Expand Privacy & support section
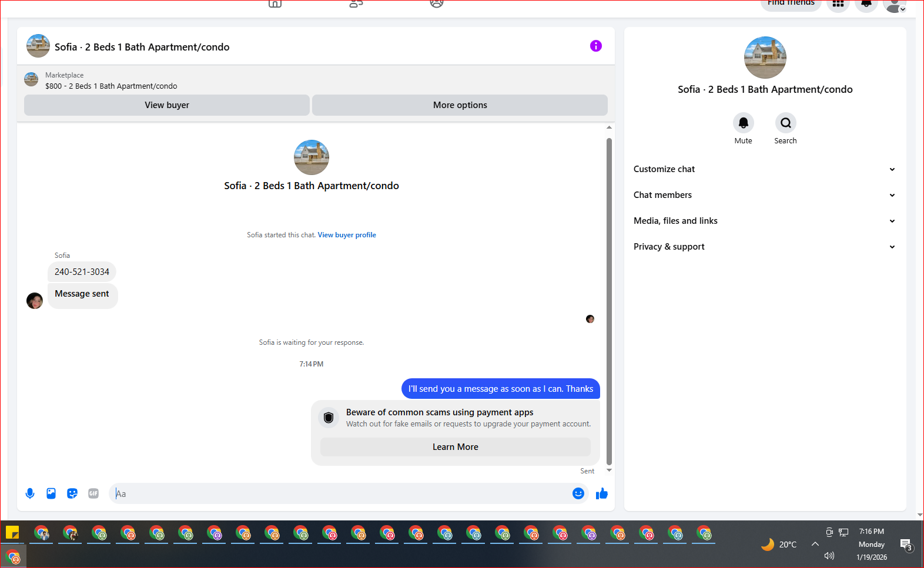This screenshot has width=924, height=568. [765, 247]
